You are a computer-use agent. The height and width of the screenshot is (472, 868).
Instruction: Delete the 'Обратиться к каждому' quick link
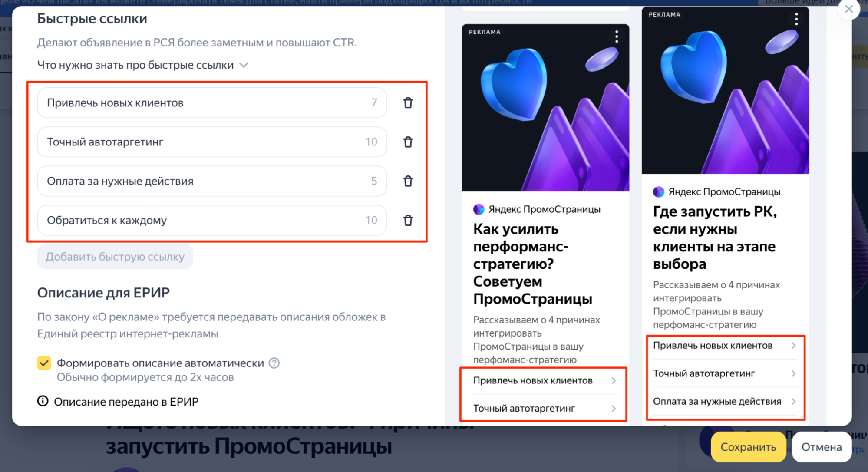[408, 220]
